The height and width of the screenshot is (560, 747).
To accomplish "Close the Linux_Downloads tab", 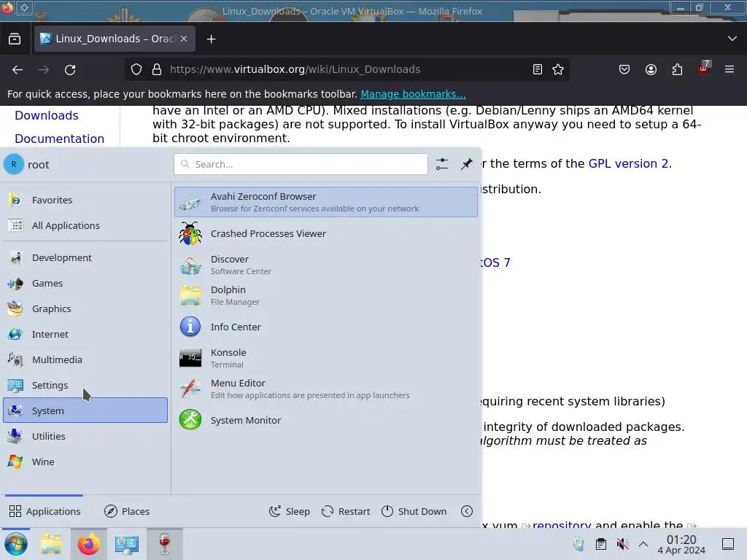I will coord(184,39).
